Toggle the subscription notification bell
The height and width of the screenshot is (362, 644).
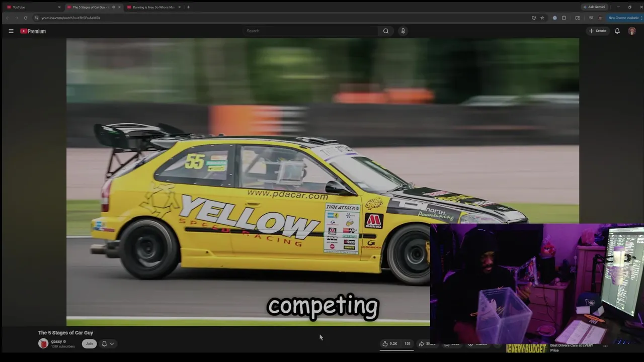tap(104, 343)
